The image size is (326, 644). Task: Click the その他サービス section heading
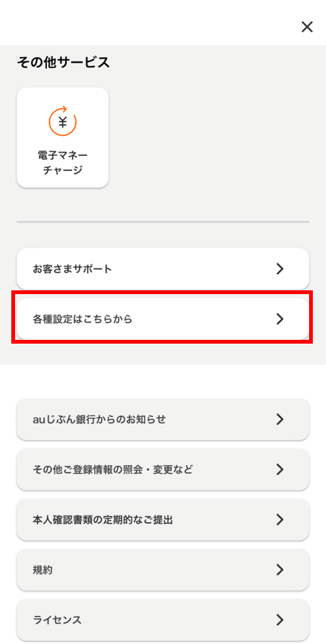pos(63,63)
